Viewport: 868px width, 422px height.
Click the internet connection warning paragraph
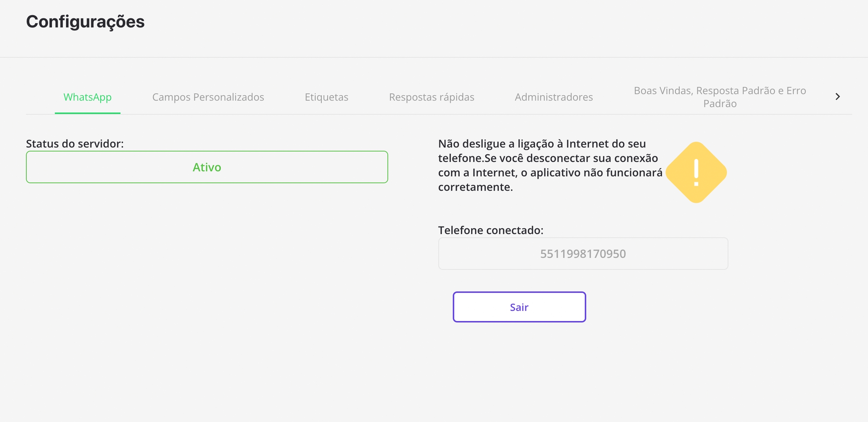[550, 165]
